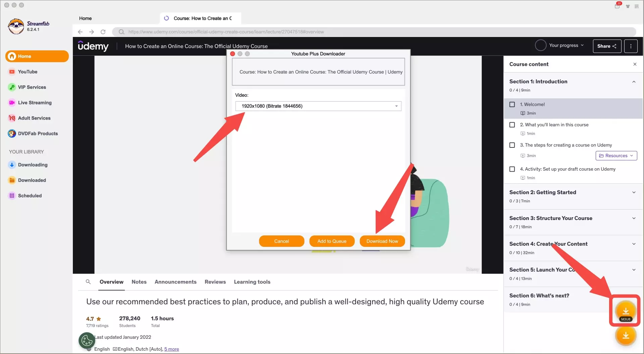Check the '1. Welcome!' lecture checkbox

(x=512, y=104)
